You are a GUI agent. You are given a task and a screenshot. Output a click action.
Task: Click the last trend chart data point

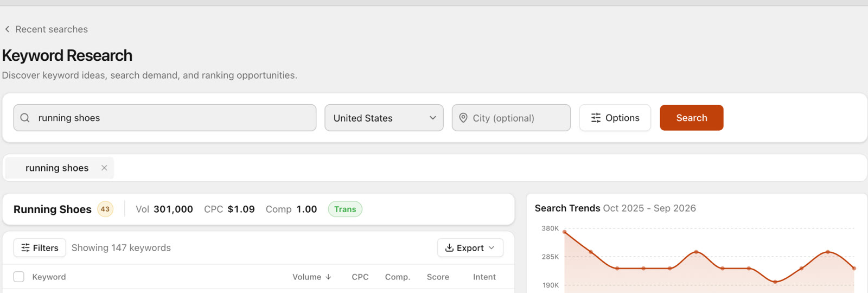coord(854,268)
